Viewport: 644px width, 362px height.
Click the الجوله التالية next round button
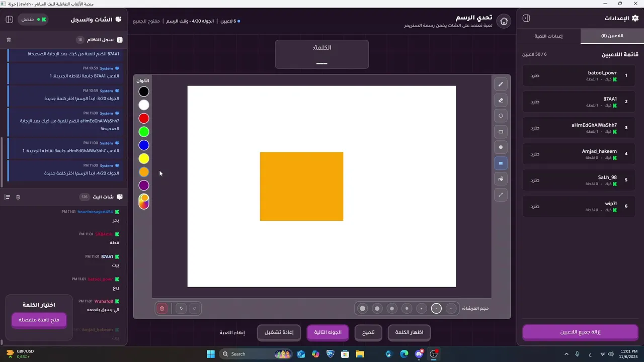click(x=328, y=332)
